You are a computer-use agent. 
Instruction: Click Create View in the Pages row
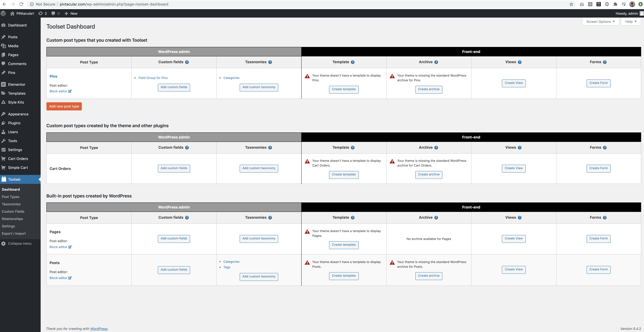[514, 239]
